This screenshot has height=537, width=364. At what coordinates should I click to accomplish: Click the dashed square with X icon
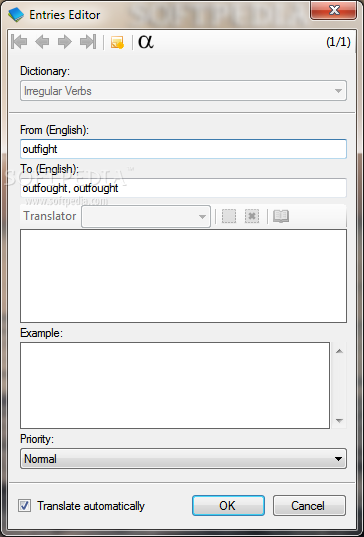(x=252, y=216)
